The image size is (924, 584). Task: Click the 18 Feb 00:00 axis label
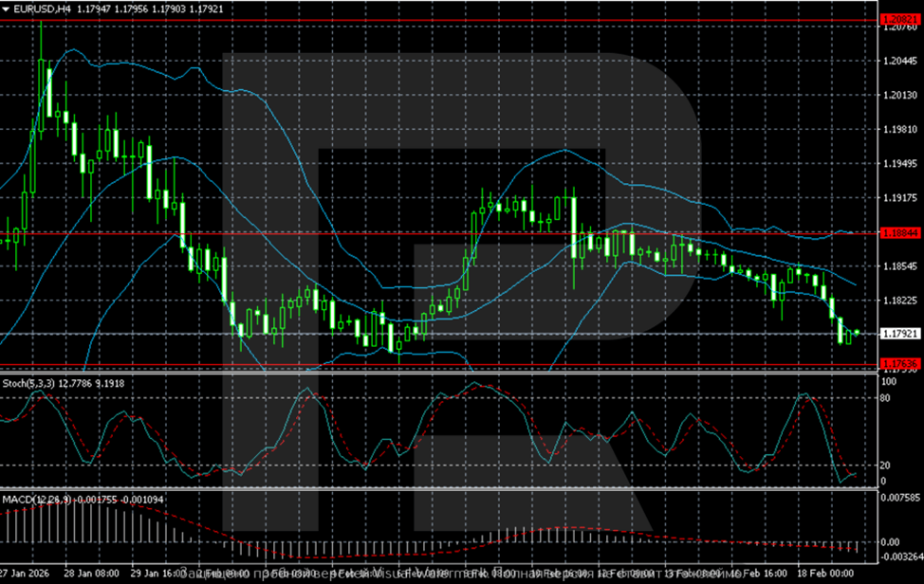point(827,574)
